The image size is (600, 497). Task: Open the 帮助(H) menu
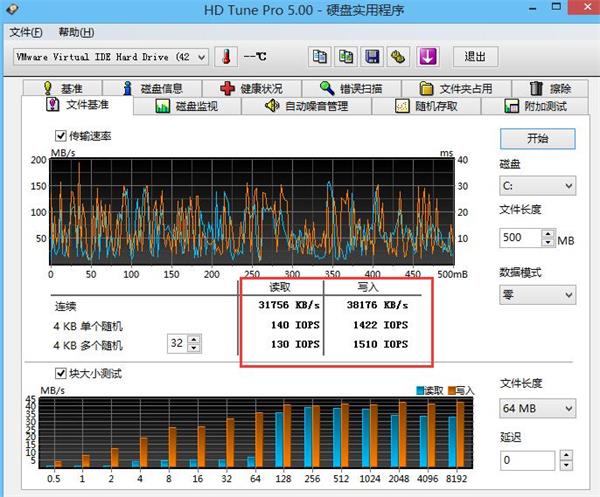coord(76,33)
